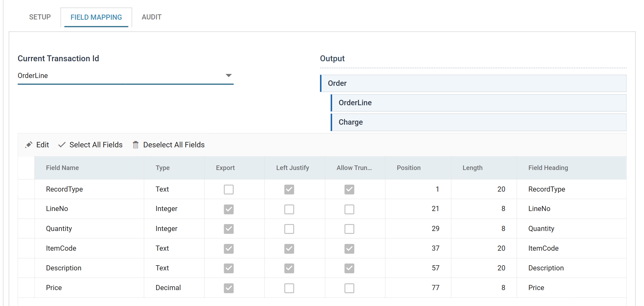Toggle Allow Truncate checkbox for Quantity
This screenshot has width=644, height=306.
[349, 229]
